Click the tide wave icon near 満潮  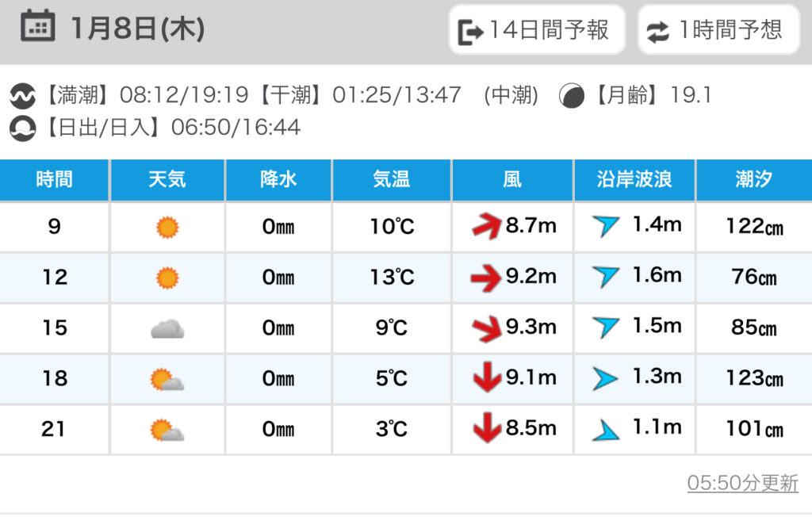pos(23,97)
